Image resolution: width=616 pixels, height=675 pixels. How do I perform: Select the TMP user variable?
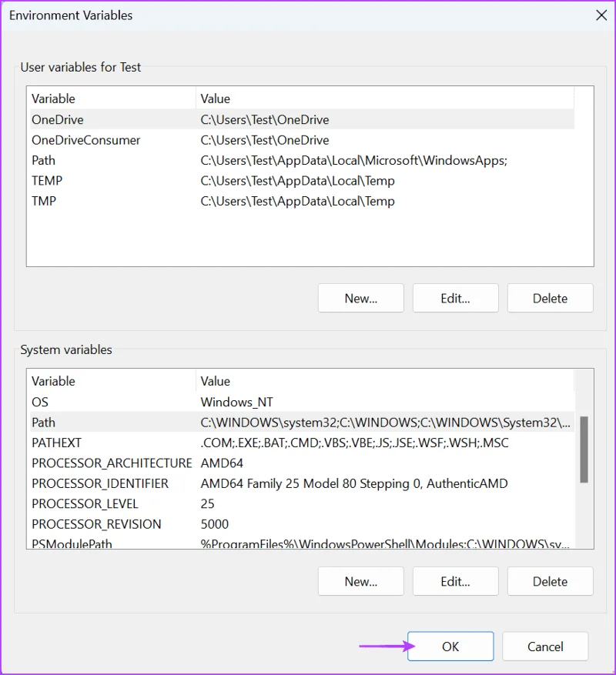point(300,201)
